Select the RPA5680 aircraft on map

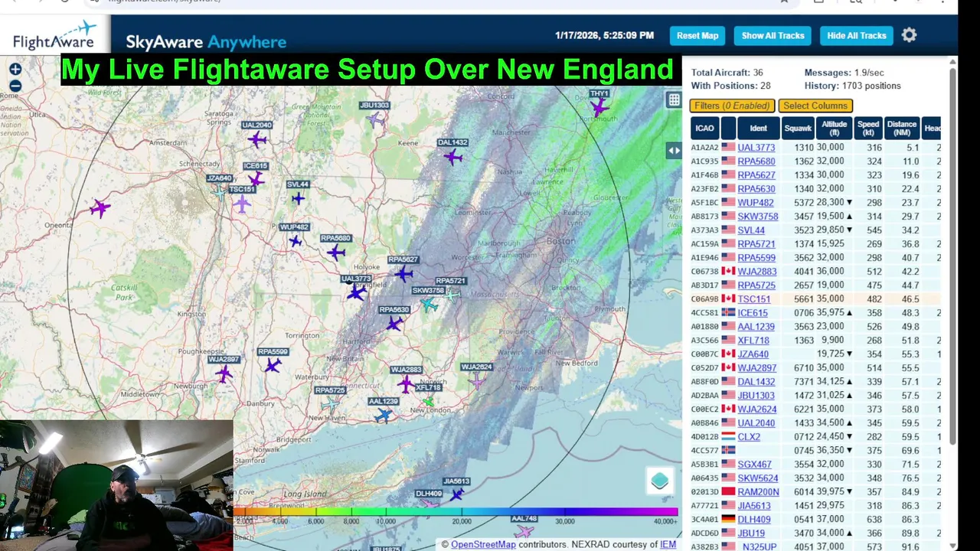click(336, 253)
